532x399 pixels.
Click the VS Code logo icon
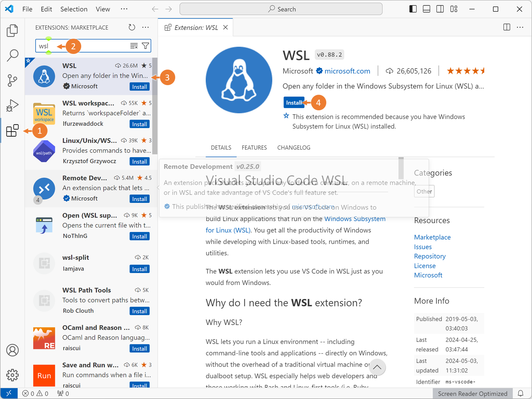(10, 9)
